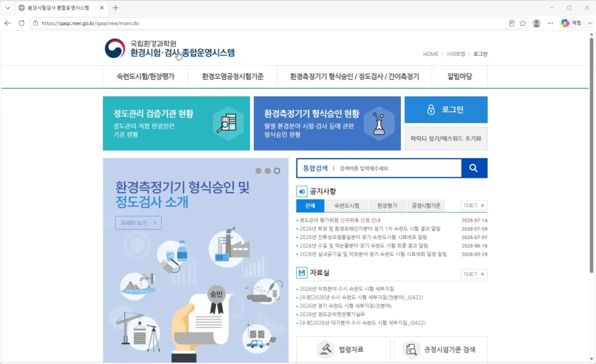596x364 pixels.
Task: Click the magnifier search button
Action: (x=474, y=168)
